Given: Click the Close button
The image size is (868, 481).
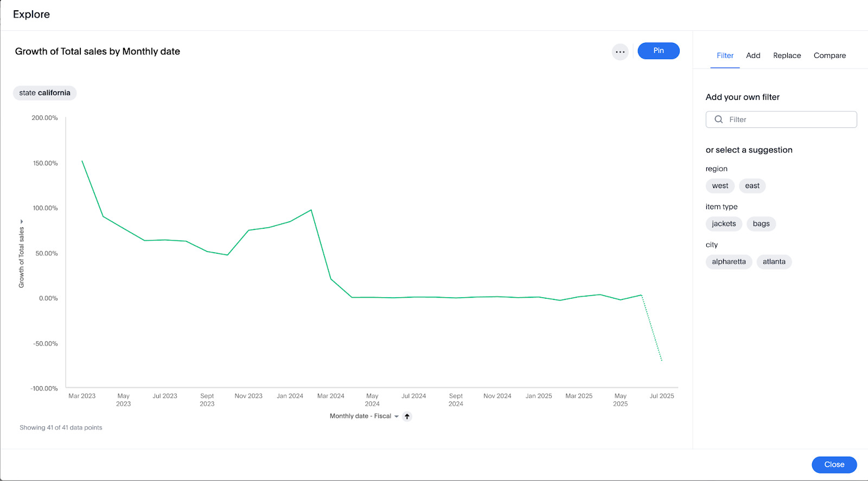Looking at the screenshot, I should point(834,464).
